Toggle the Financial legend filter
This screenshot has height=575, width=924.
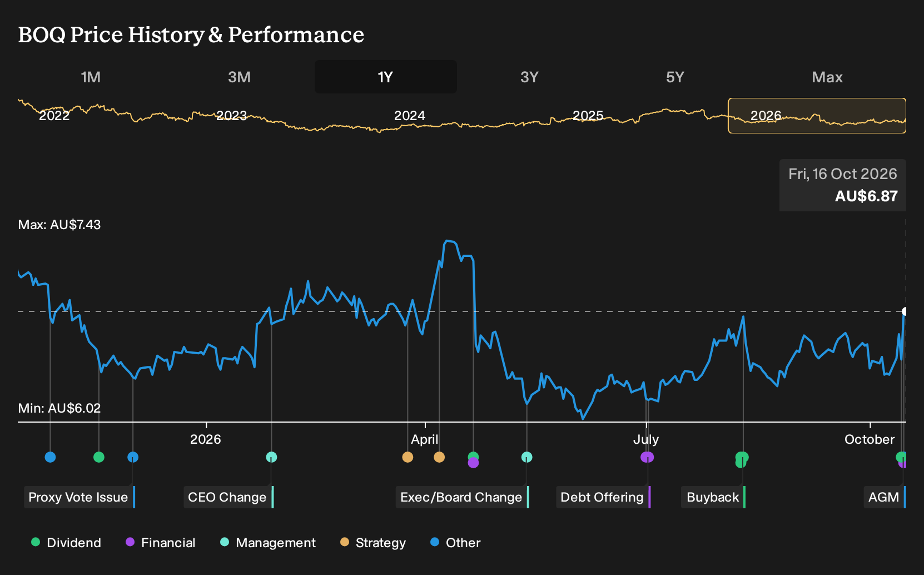[x=160, y=543]
